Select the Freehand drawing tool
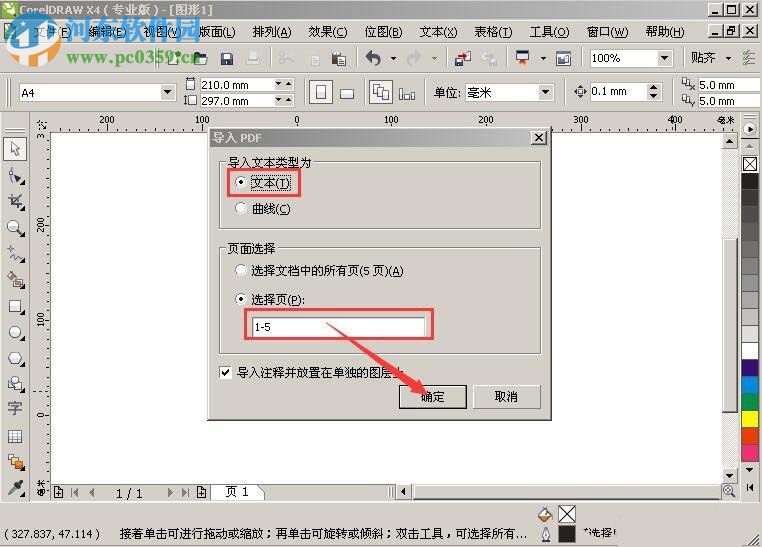762x547 pixels. [15, 254]
